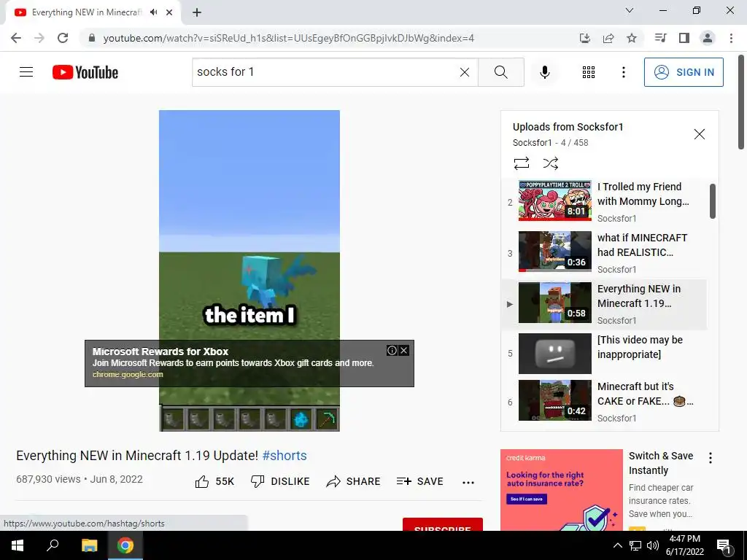Open Switch & Save Instantly ad title
The height and width of the screenshot is (560, 747).
point(661,463)
